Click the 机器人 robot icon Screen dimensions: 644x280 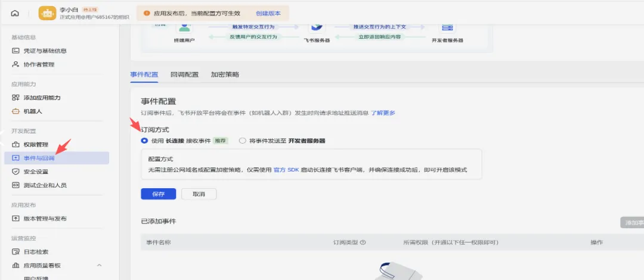coord(16,111)
